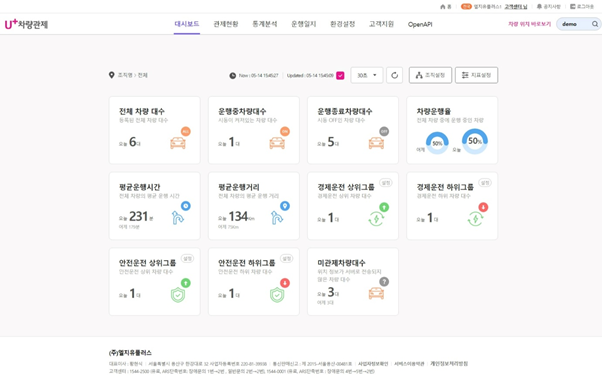The image size is (602, 386).
Task: Click the smaller 50% donut chart
Action: pyautogui.click(x=437, y=143)
